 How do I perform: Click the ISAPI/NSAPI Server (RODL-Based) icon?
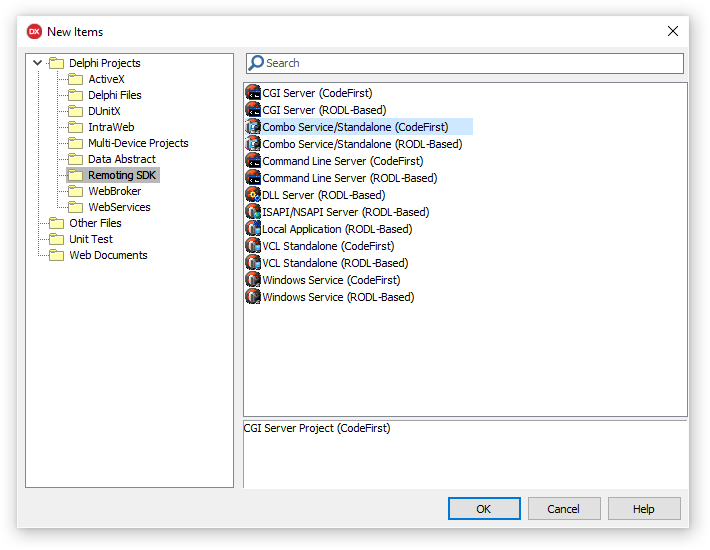coord(253,212)
